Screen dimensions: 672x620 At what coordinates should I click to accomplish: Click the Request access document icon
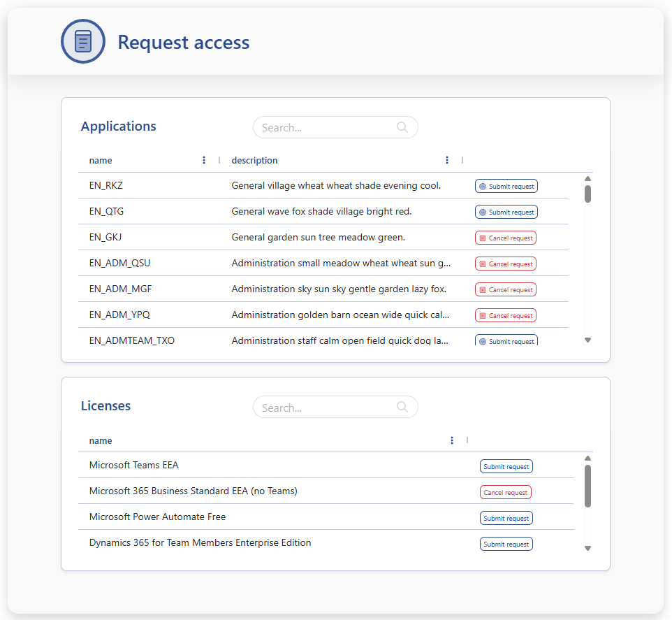tap(82, 41)
